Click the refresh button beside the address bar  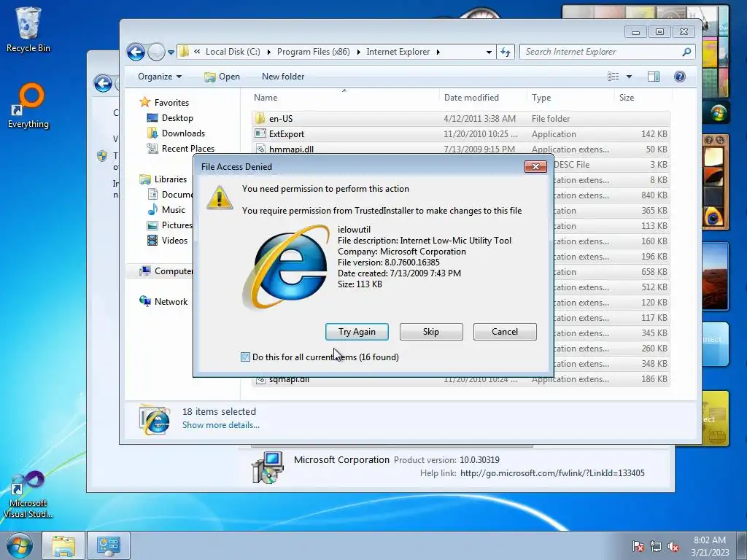(506, 52)
